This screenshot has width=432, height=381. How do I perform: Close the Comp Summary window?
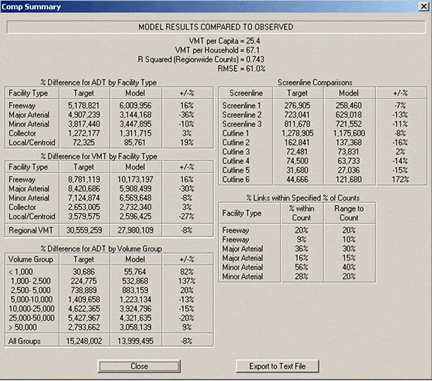423,7
